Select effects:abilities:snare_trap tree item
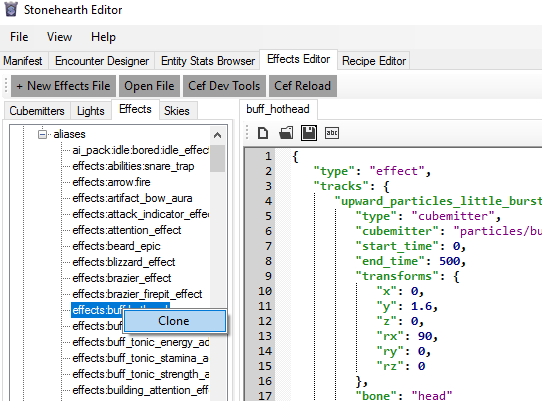The height and width of the screenshot is (401, 542). click(x=133, y=166)
